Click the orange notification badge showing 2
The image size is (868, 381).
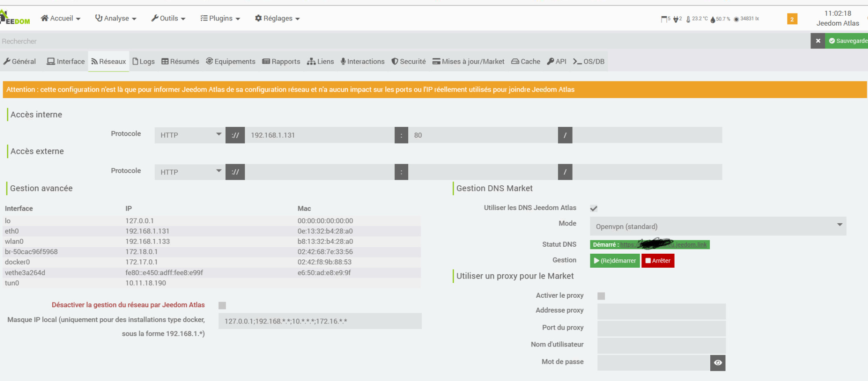(792, 19)
